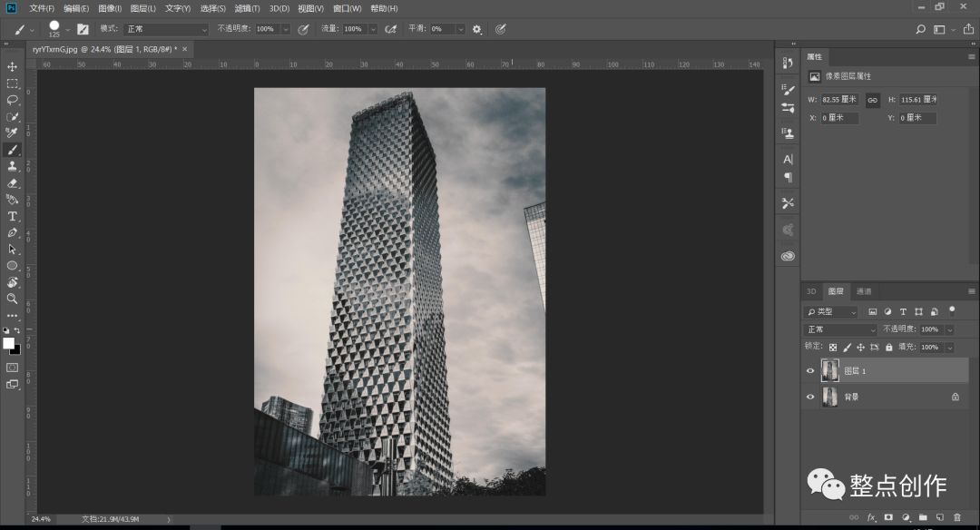Hide 图层 1 using its eye icon

[x=810, y=370]
